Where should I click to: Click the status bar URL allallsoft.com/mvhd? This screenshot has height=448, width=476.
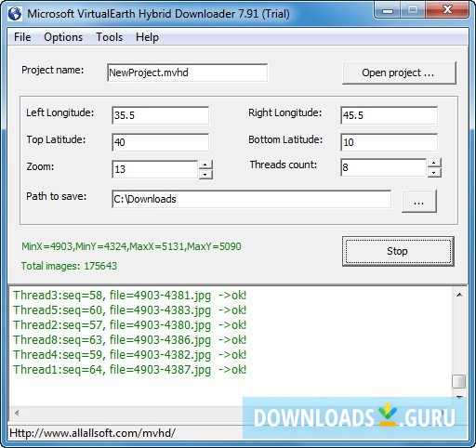click(x=93, y=433)
